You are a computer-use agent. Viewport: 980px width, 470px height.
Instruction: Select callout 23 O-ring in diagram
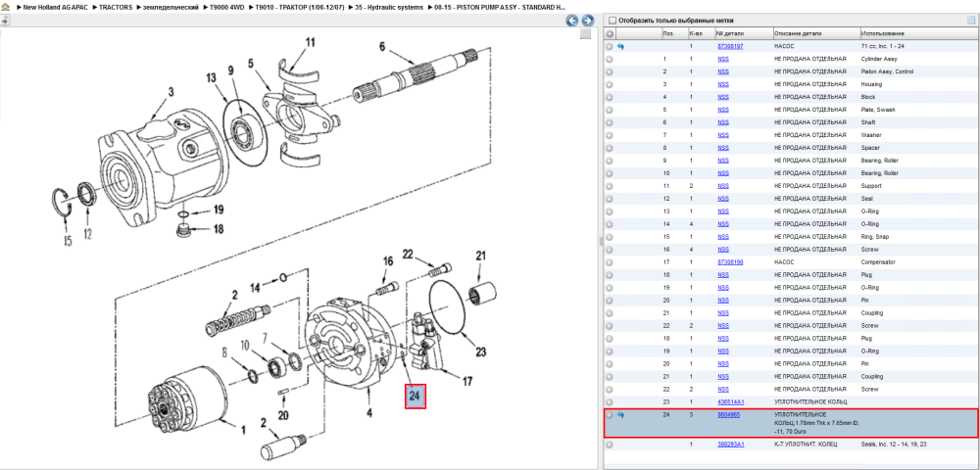coord(480,352)
